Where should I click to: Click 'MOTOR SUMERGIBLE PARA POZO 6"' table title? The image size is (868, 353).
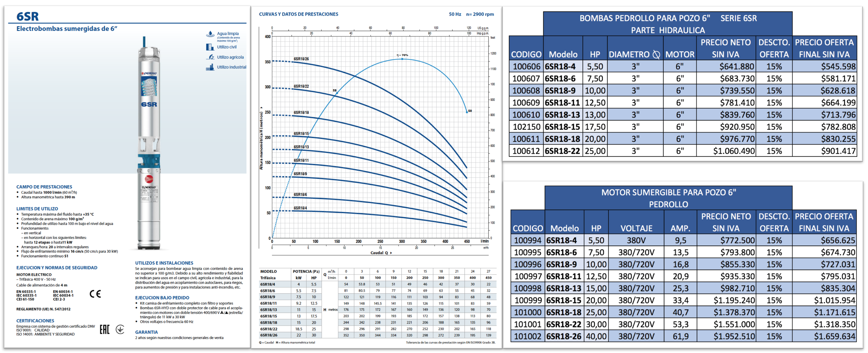(x=669, y=192)
